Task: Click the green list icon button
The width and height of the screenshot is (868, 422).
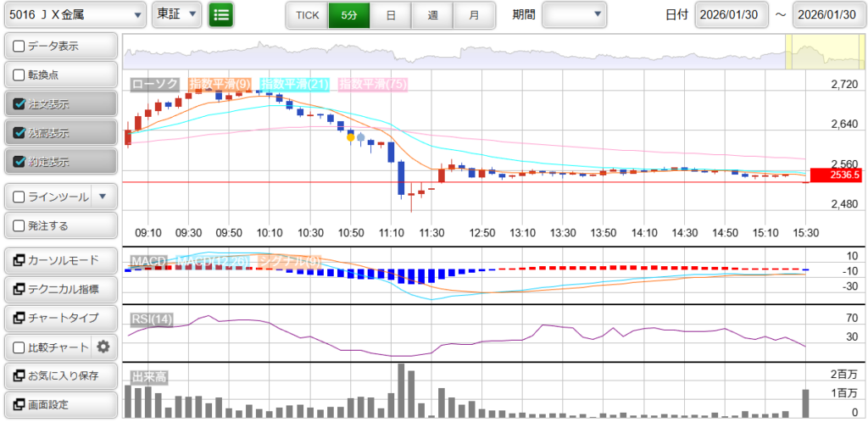Action: [x=221, y=14]
